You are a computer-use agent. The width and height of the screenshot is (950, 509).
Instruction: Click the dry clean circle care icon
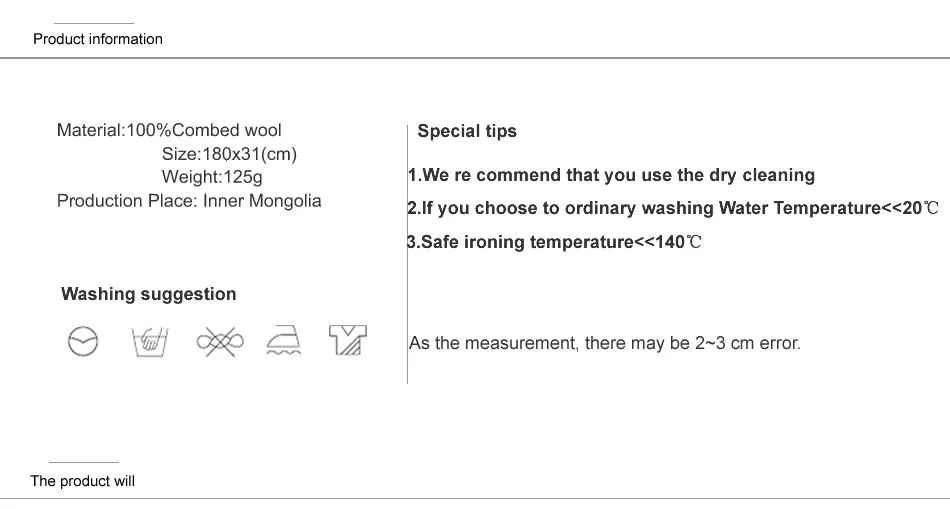point(83,341)
